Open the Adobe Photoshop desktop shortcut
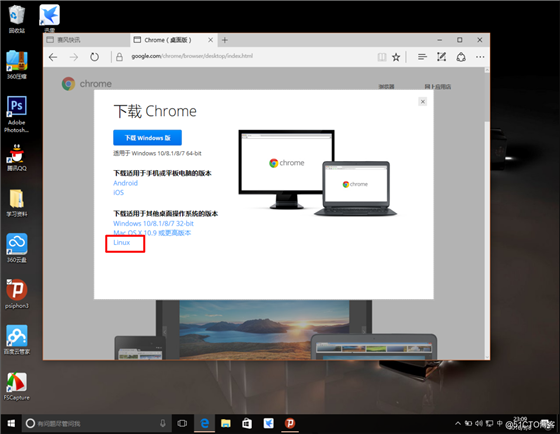The image size is (560, 434). point(16,114)
